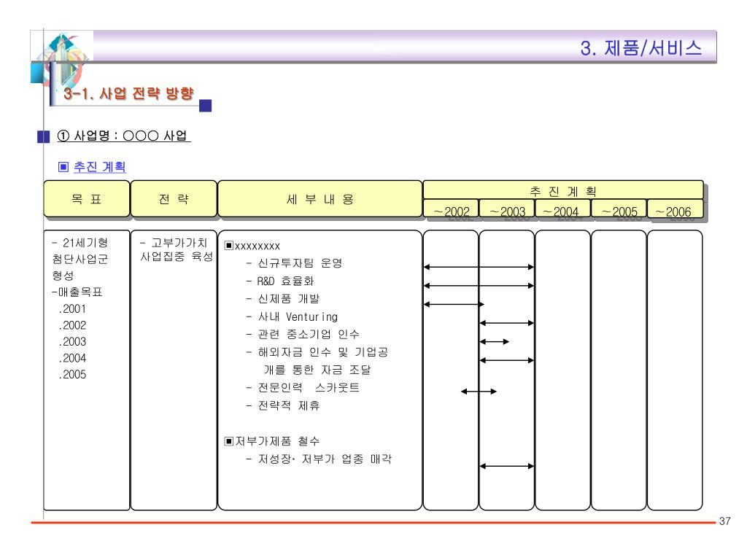747x560 pixels.
Task: Click the text '- 21세기형'
Action: [80, 243]
